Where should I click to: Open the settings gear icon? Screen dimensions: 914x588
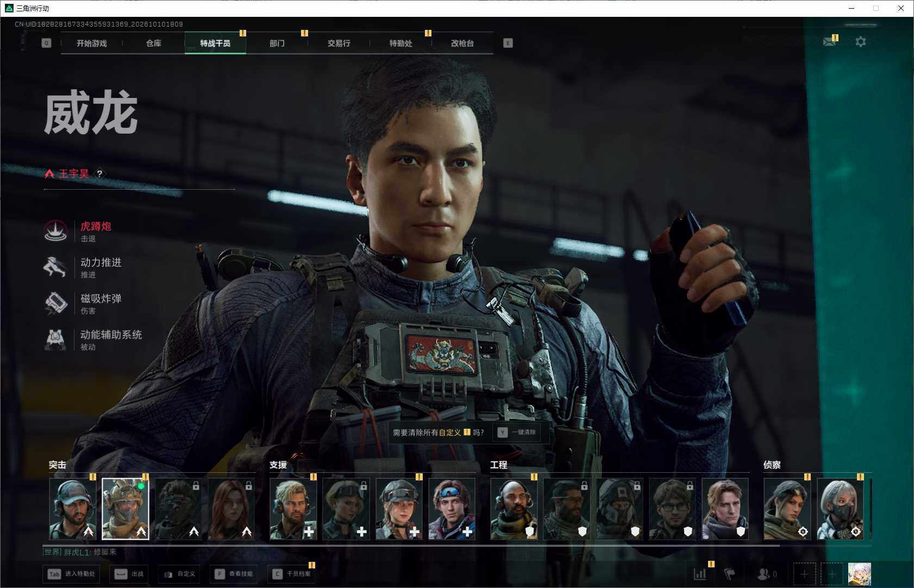[861, 42]
